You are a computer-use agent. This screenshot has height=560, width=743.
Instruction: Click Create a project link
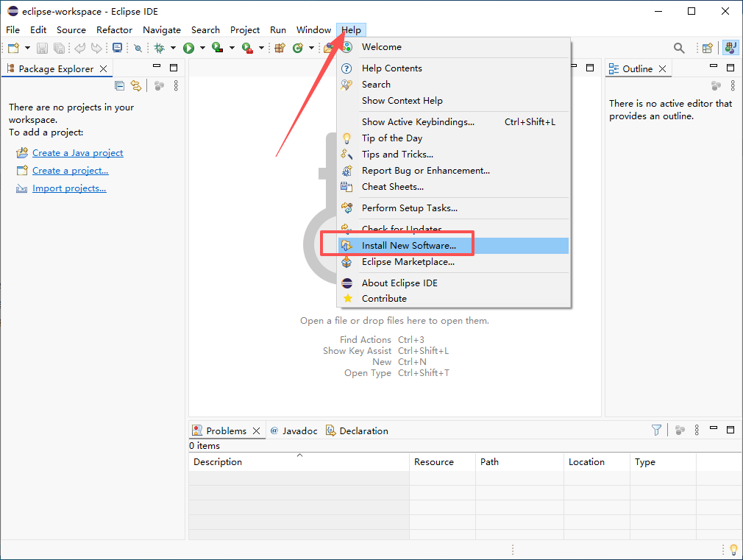(x=70, y=170)
